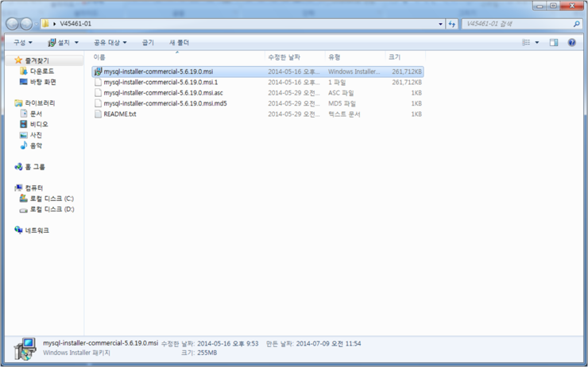The image size is (588, 367).
Task: Open the view options dropdown arrow
Action: click(537, 42)
